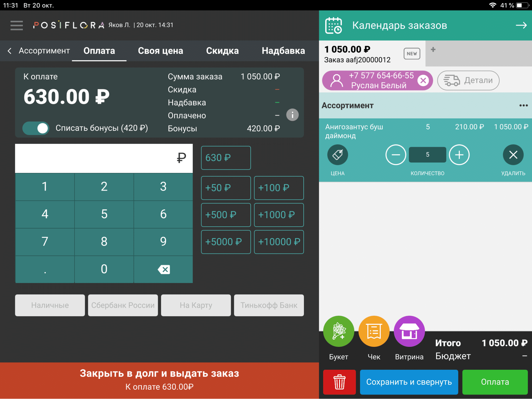
Task: Switch to Скидка tab
Action: pos(222,51)
